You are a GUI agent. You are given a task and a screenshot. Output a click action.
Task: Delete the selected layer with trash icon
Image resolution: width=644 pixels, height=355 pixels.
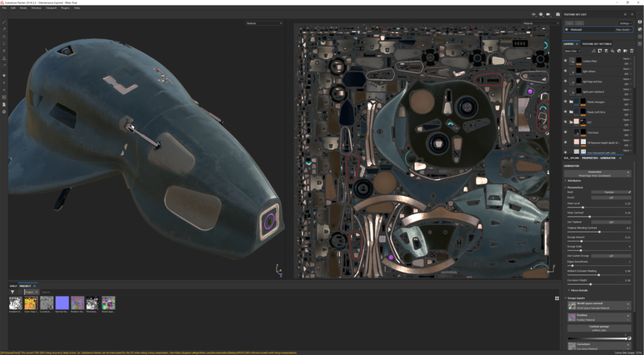coord(631,51)
